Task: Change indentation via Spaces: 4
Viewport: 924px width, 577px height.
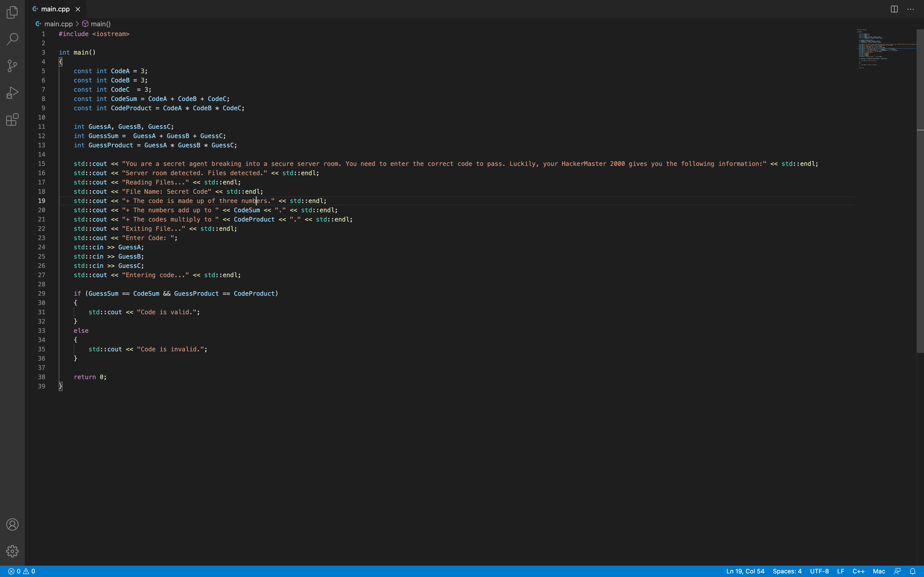Action: coord(787,571)
